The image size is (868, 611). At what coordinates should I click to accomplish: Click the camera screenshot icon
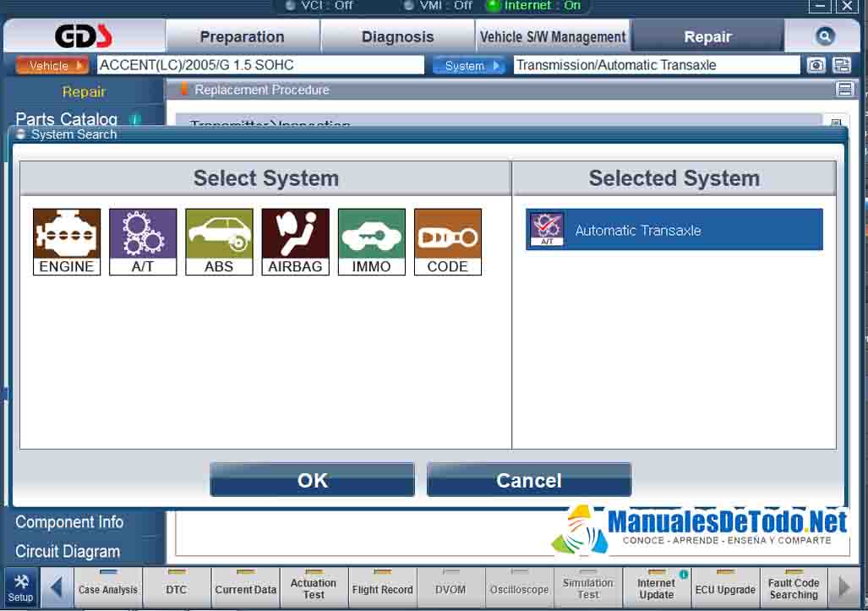coord(816,65)
